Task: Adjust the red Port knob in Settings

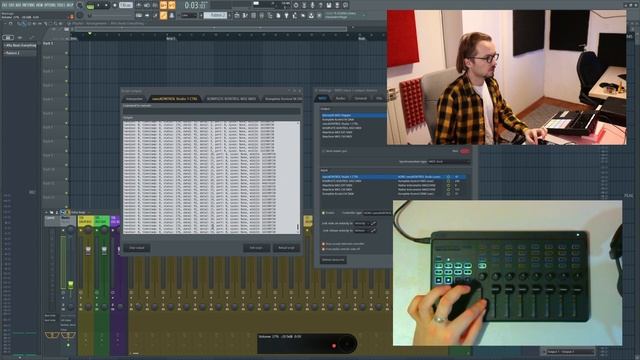Action: point(464,151)
